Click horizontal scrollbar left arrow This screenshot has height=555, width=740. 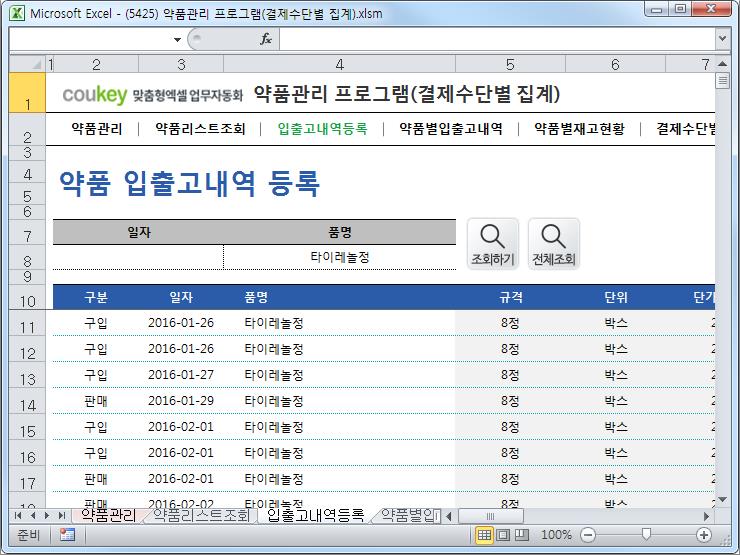pyautogui.click(x=449, y=516)
